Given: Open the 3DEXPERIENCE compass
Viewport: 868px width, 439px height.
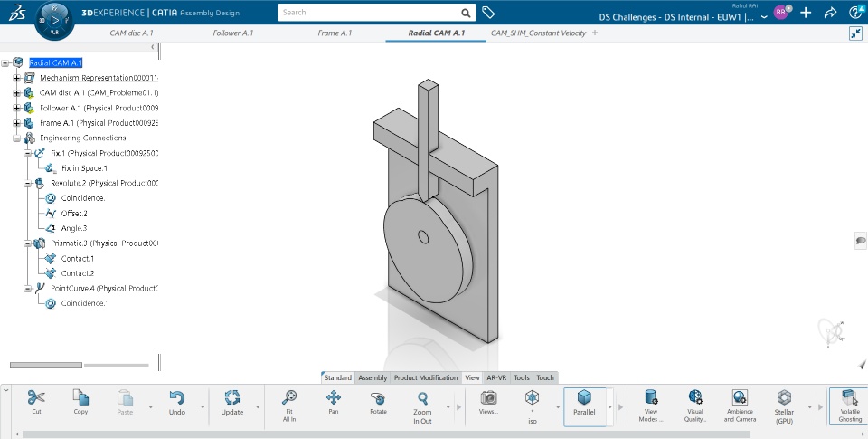Looking at the screenshot, I should point(54,20).
